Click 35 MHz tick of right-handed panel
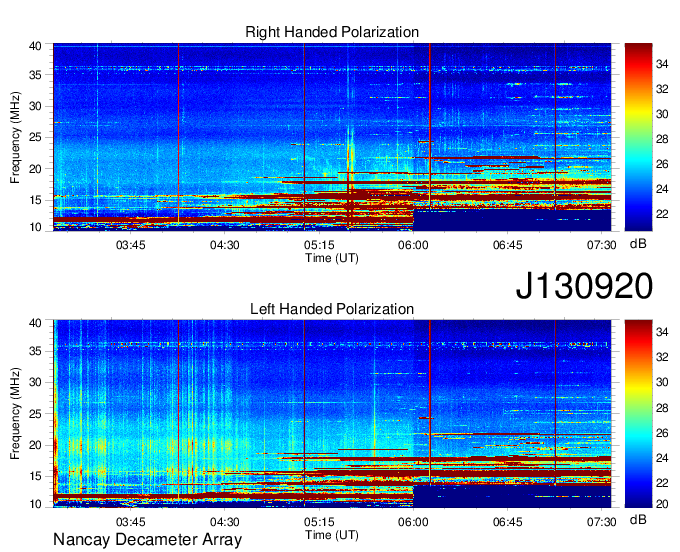The height and width of the screenshot is (552, 680). (x=35, y=75)
